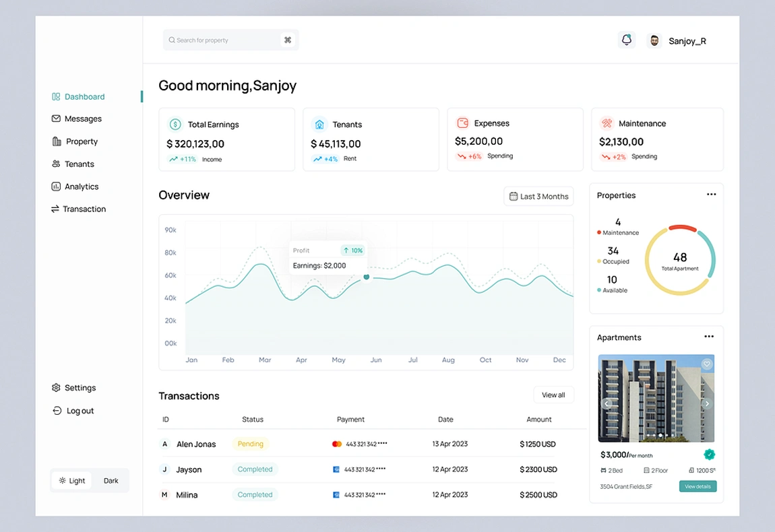Viewport: 775px width, 532px height.
Task: Click the notification bell icon
Action: tap(627, 40)
